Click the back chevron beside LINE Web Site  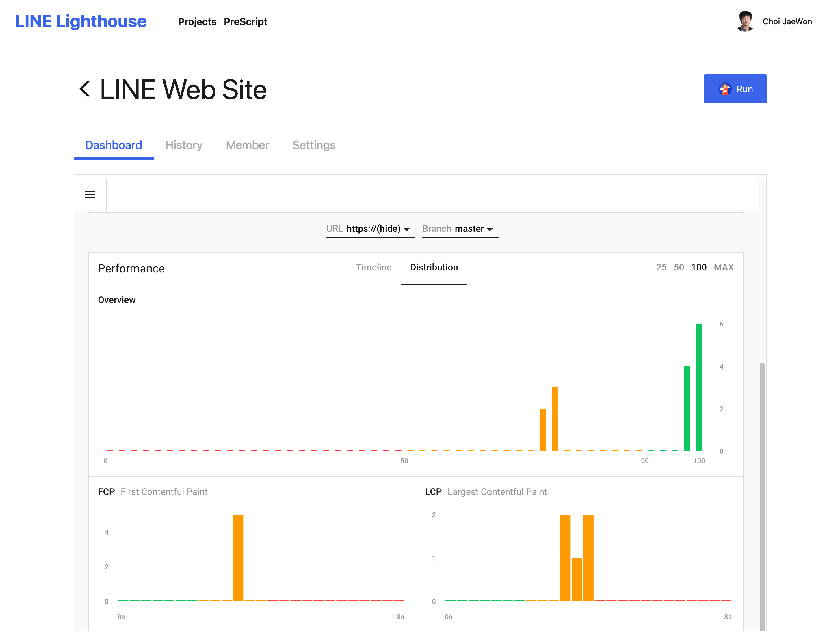[x=85, y=89]
